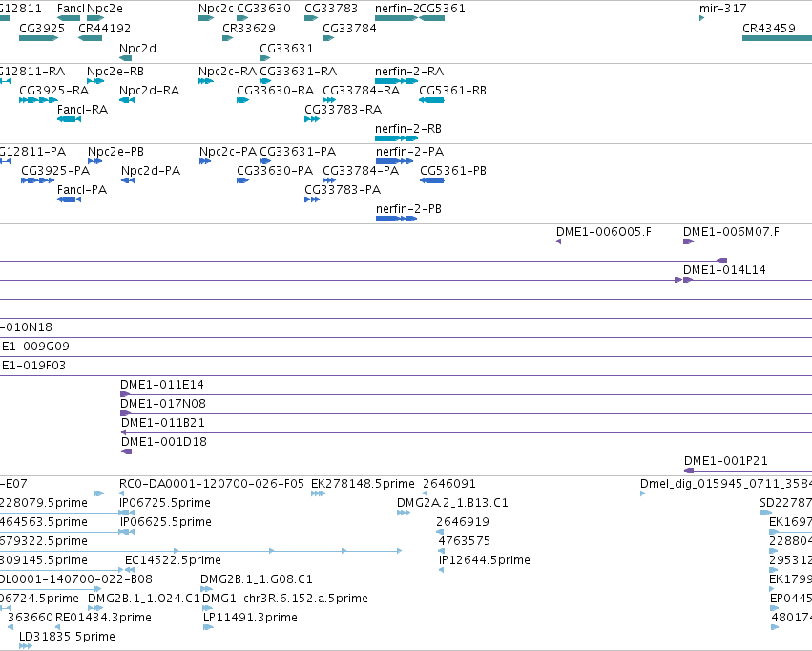
Task: Select the Fancl-RA transcript
Action: pyautogui.click(x=69, y=119)
